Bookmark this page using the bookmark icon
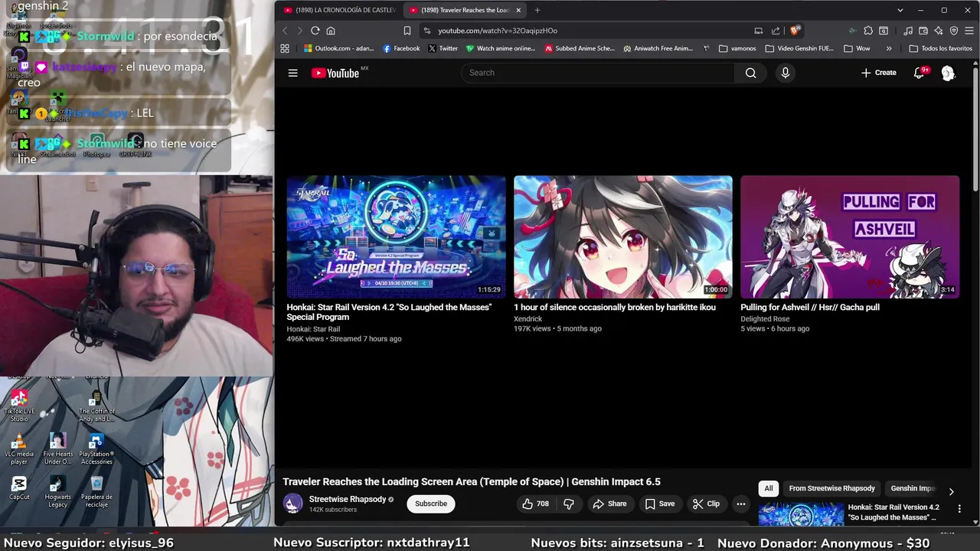Viewport: 980px width, 551px height. pos(407,31)
